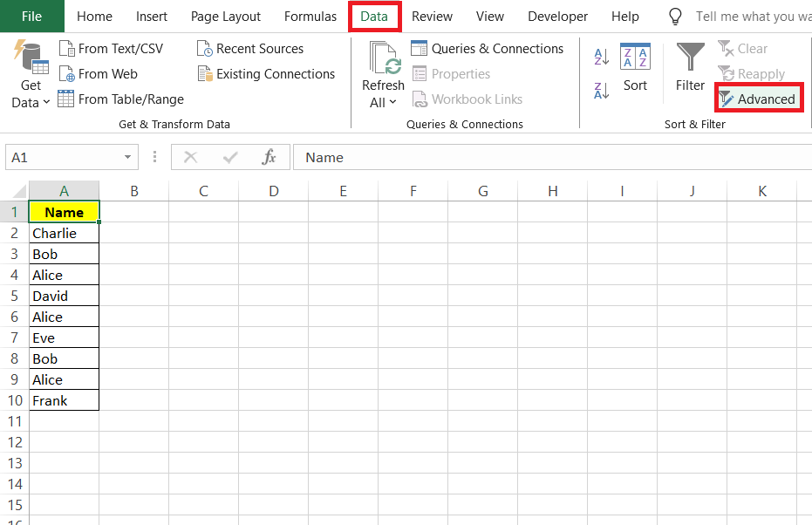Open the Advanced filter dialog
This screenshot has height=525, width=812.
[x=759, y=99]
